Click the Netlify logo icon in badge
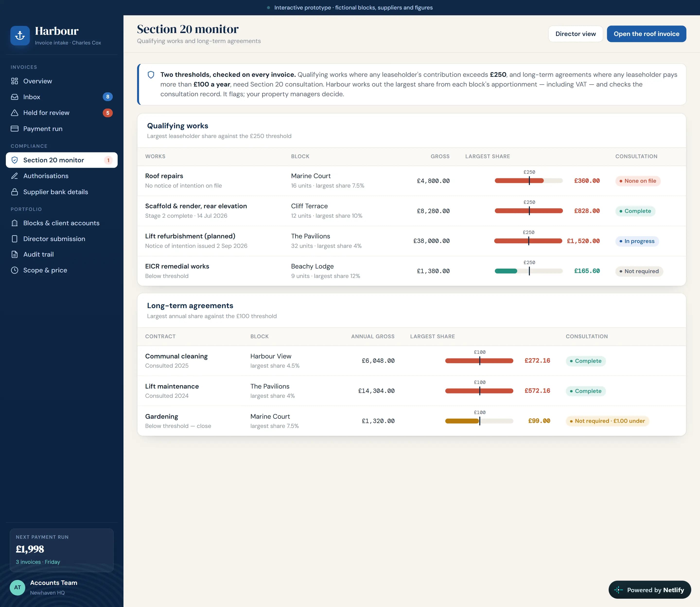 (x=618, y=590)
